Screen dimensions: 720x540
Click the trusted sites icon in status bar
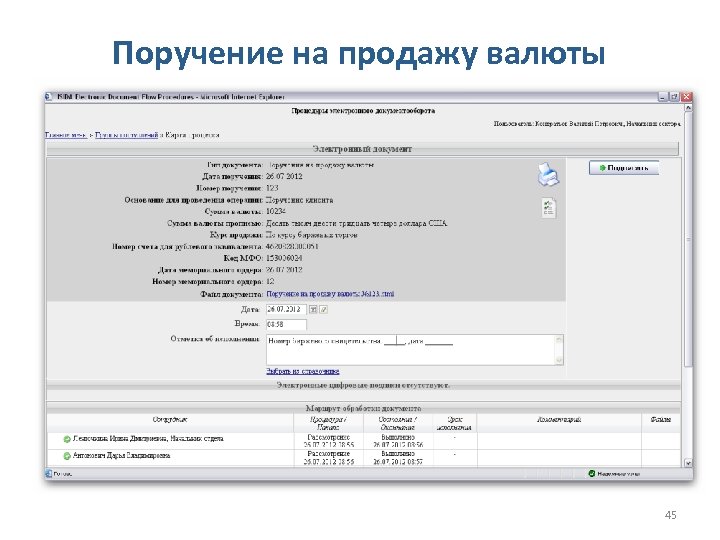pos(592,473)
